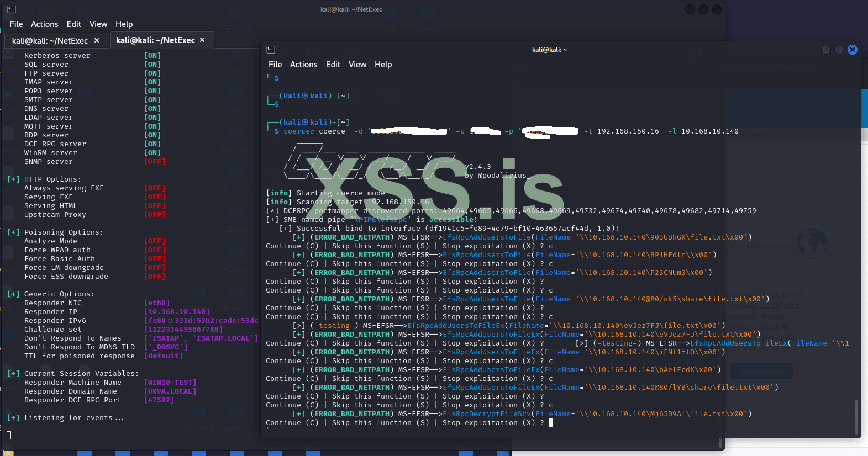Click the 'DCERPC portmapper discovered ports' line
Viewport: 868px width, 456px height.
(511, 211)
